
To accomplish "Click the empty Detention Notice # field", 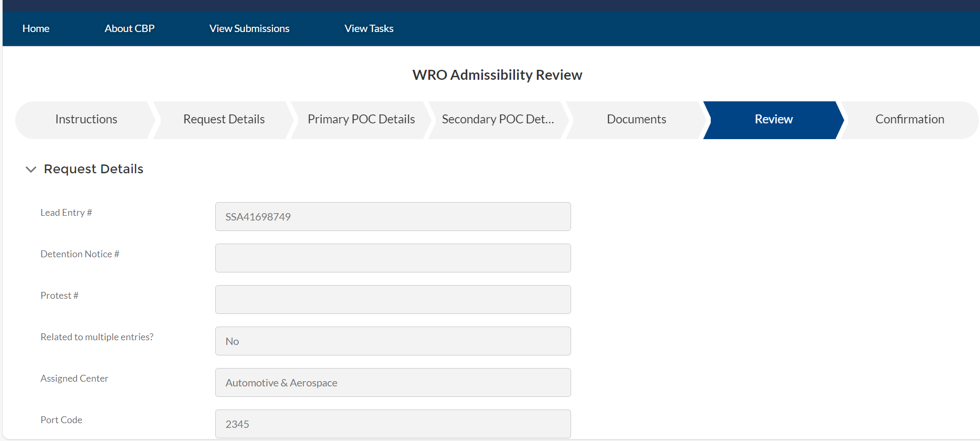I will [x=393, y=258].
